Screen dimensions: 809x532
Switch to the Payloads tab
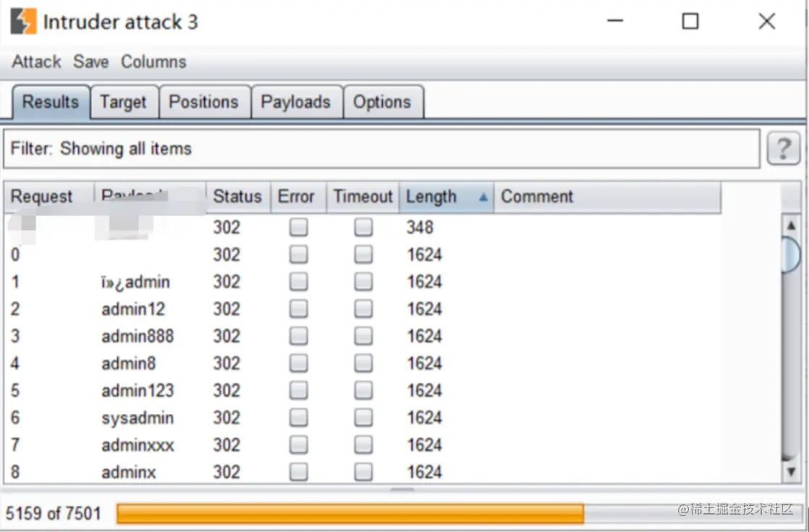point(296,102)
